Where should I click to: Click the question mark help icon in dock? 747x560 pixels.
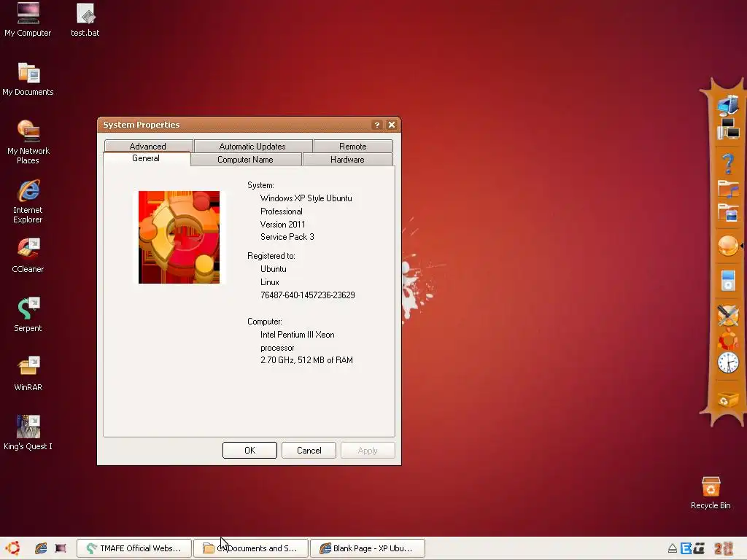click(728, 164)
